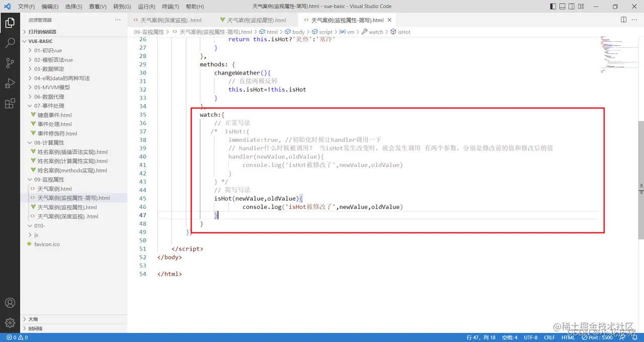This screenshot has height=342, width=644.
Task: Open the 查看(V) menu
Action: point(98,7)
